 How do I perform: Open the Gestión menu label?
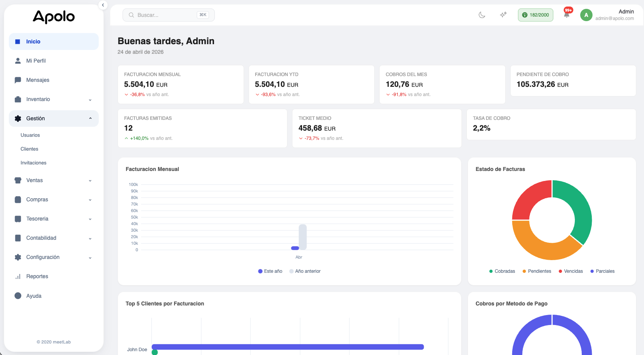[x=35, y=118]
